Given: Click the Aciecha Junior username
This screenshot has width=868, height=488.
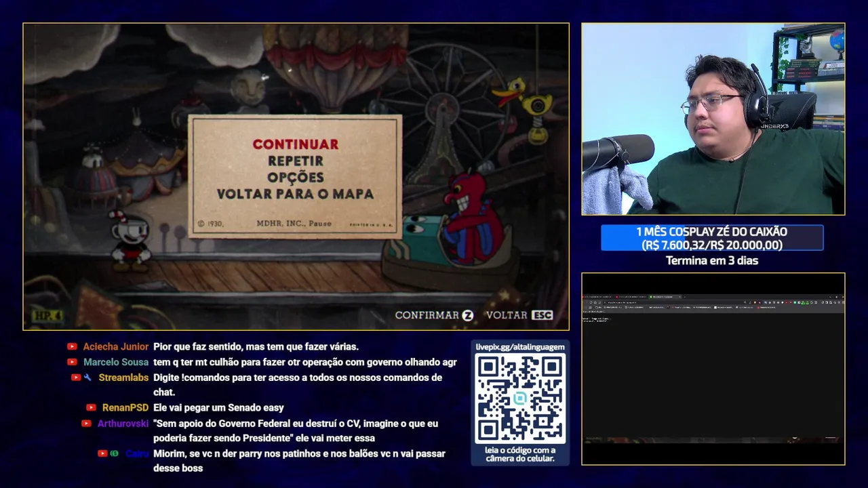Looking at the screenshot, I should point(116,346).
